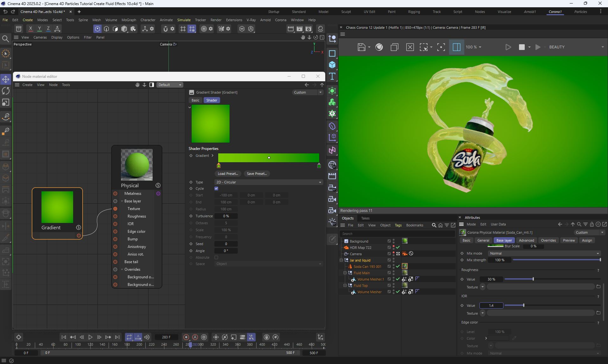Play the timeline animation forward
The height and width of the screenshot is (364, 608).
coord(90,337)
